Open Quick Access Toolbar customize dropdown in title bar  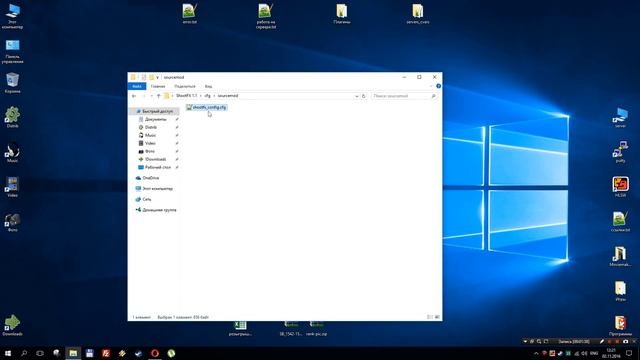[157, 77]
